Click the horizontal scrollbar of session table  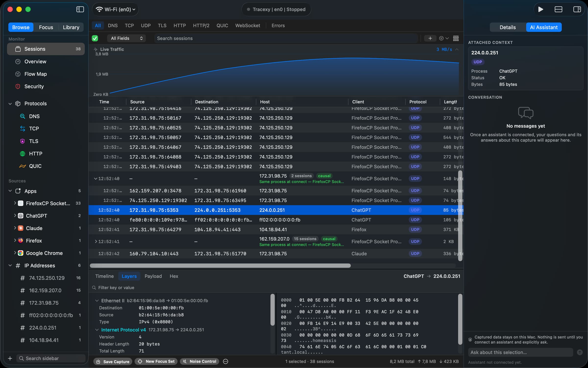(x=220, y=266)
